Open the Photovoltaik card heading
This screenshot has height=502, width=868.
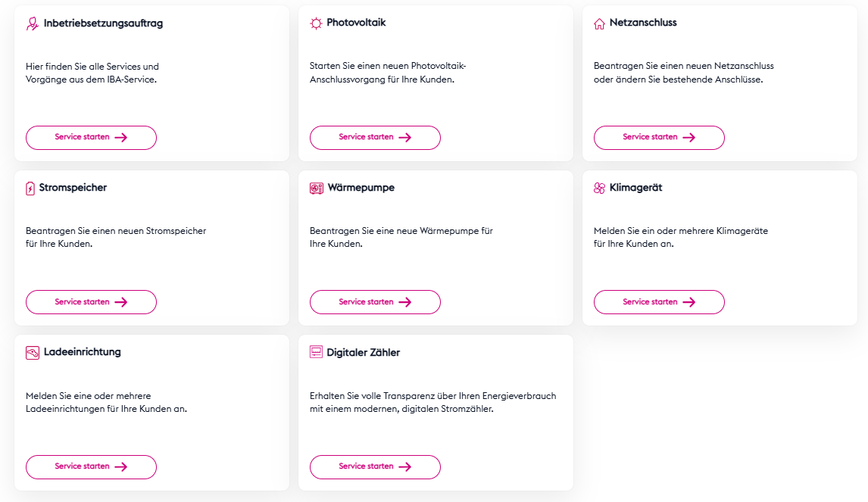coord(356,23)
